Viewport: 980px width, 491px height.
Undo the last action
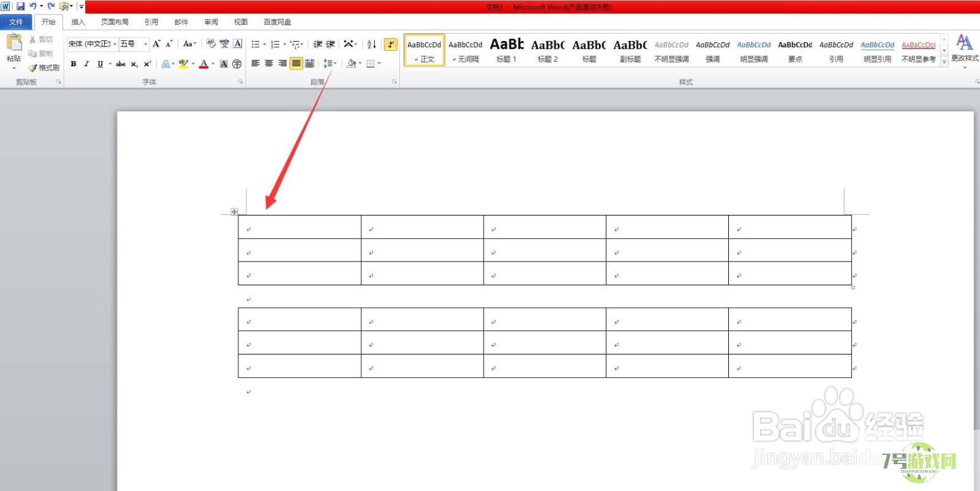click(33, 6)
